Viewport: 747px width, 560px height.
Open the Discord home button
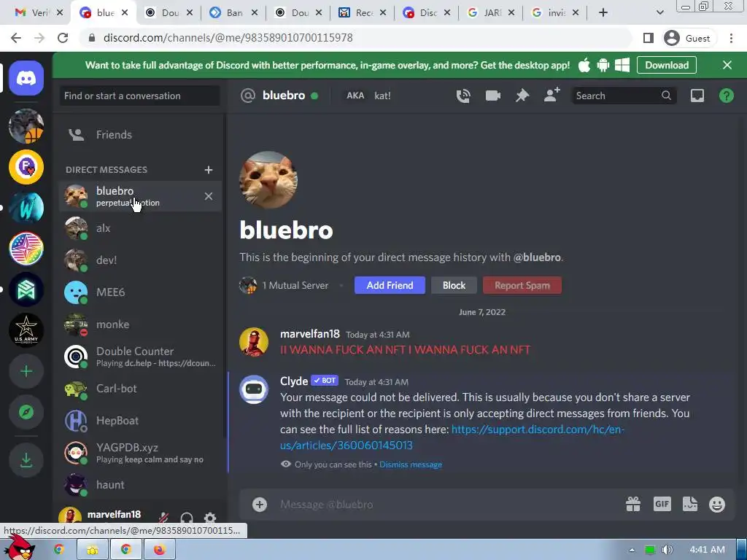click(26, 78)
